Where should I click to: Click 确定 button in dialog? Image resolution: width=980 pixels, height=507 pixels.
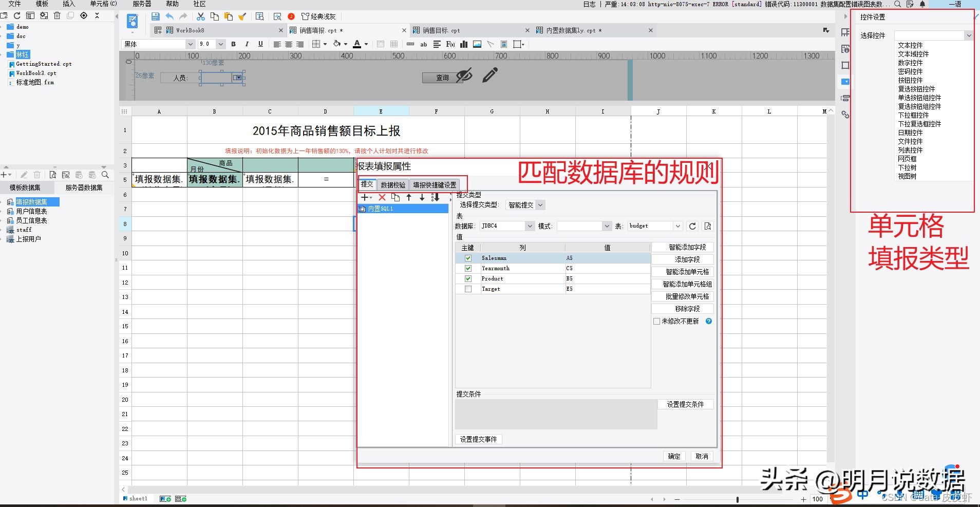[x=674, y=456]
